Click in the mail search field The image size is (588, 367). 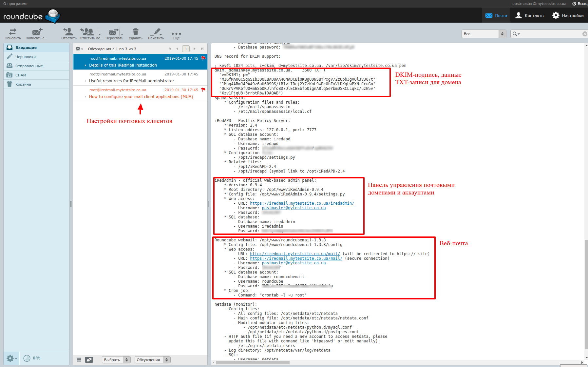coord(550,34)
